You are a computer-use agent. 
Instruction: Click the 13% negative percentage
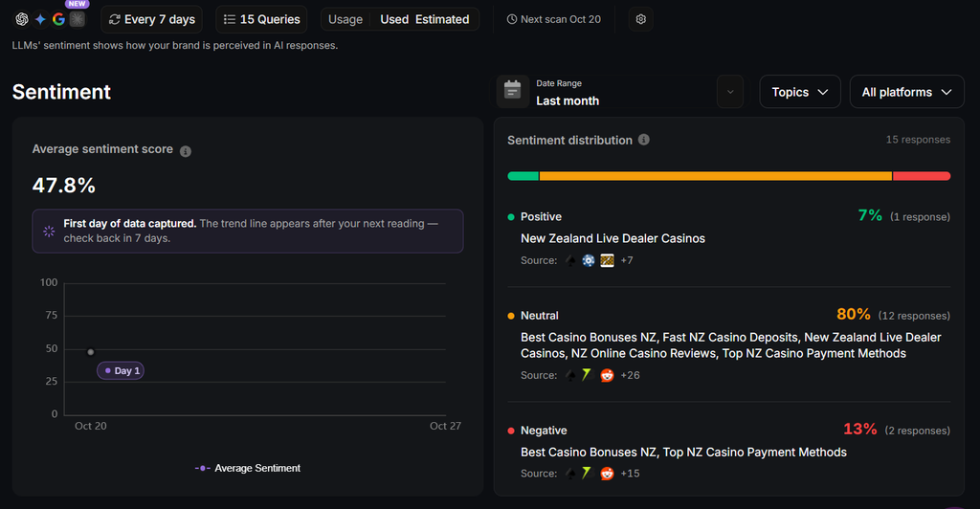coord(860,429)
